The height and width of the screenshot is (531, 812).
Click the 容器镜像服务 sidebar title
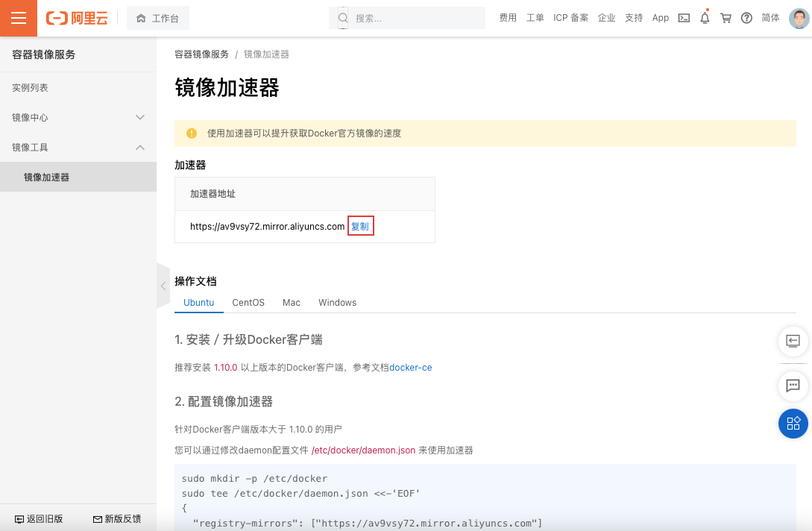pos(44,54)
